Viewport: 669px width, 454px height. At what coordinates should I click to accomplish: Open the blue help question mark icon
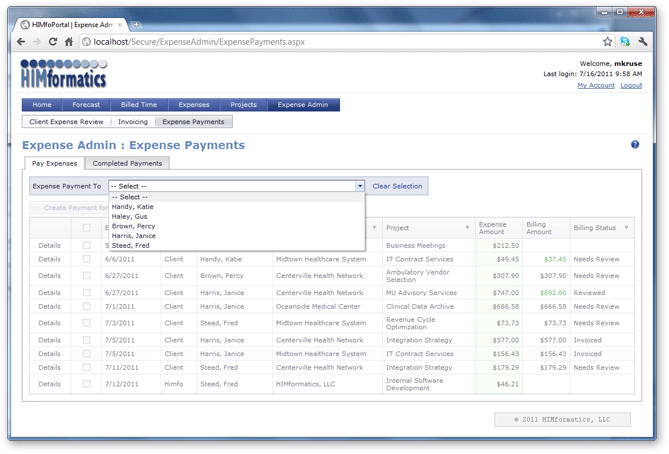click(x=635, y=145)
